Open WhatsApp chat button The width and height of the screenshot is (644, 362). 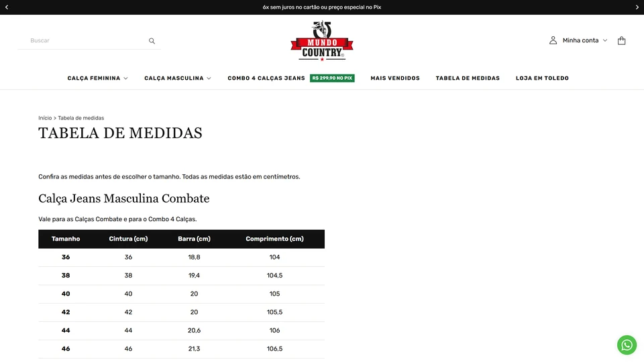click(627, 345)
